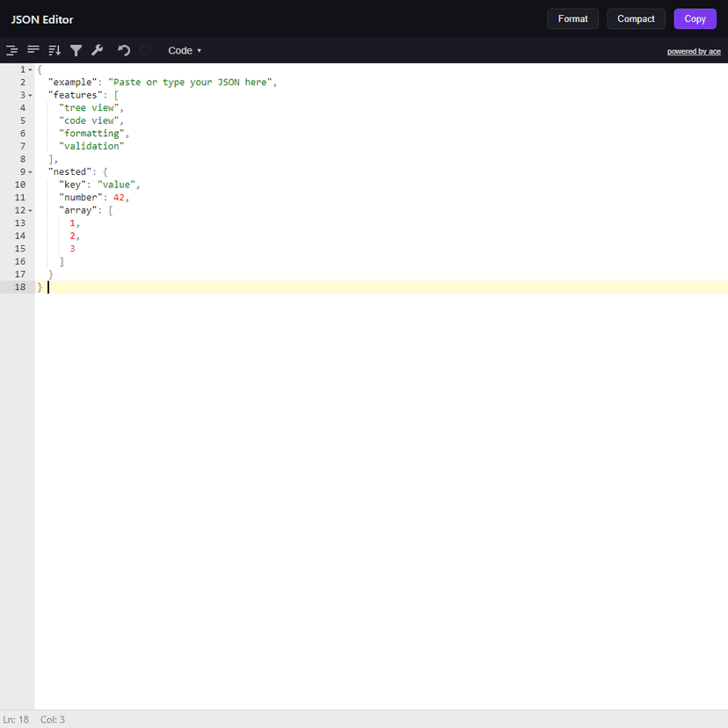Click the Compact button in header
728x728 pixels.
(636, 18)
